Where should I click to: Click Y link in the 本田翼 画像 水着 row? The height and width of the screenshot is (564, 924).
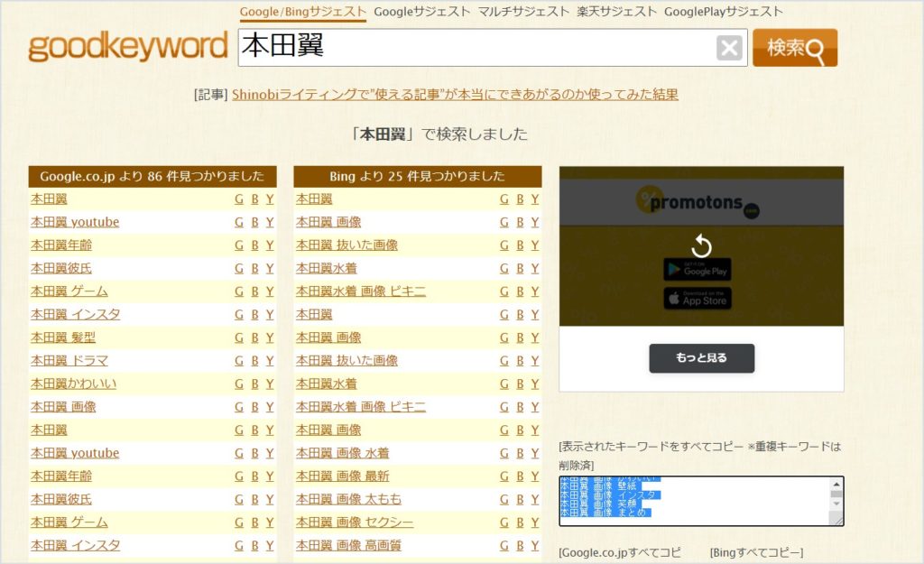tap(534, 453)
